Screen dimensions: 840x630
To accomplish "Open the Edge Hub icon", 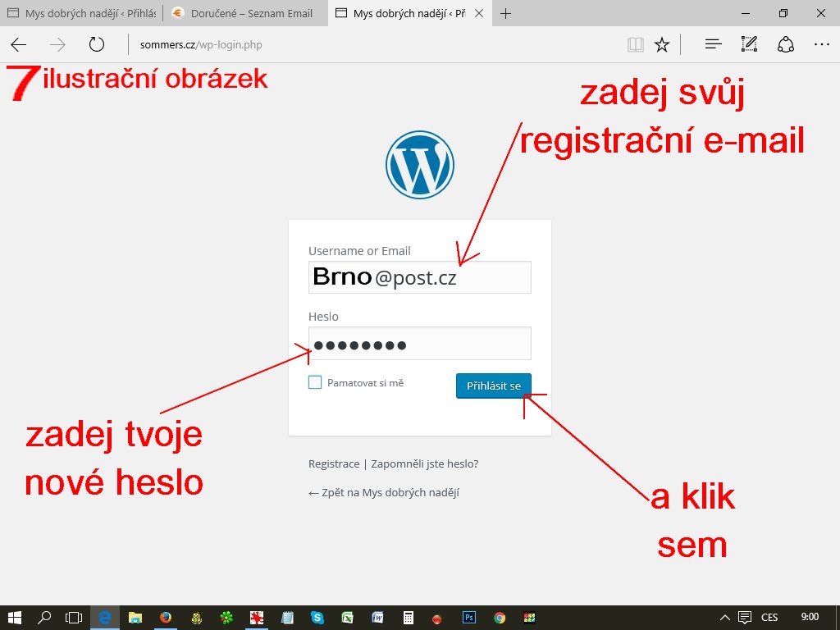I will click(x=713, y=44).
